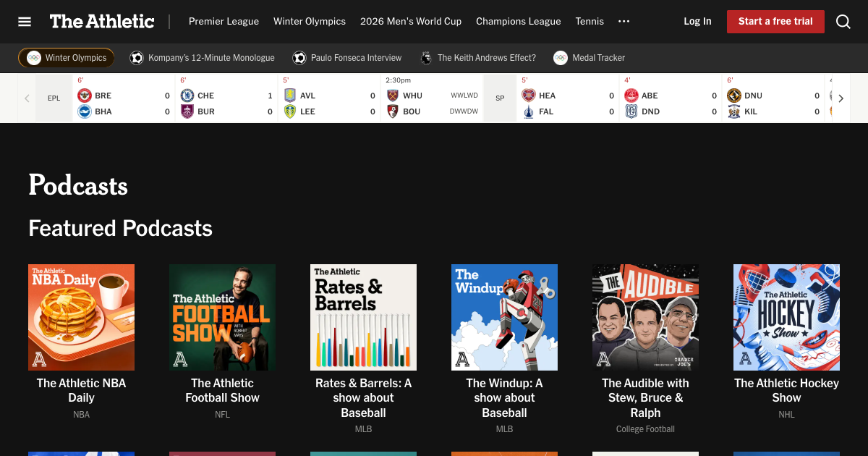This screenshot has width=868, height=456.
Task: Switch to the Premier League menu item
Action: 224,21
